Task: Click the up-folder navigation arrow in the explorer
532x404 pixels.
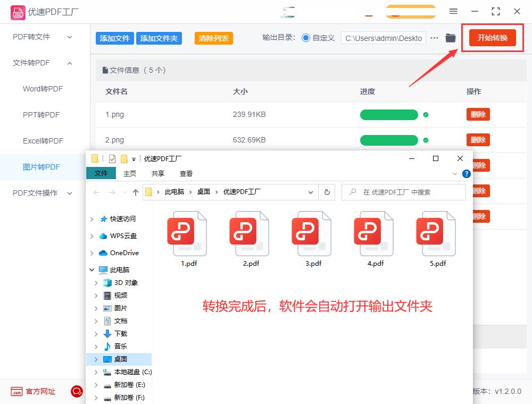Action: point(136,192)
